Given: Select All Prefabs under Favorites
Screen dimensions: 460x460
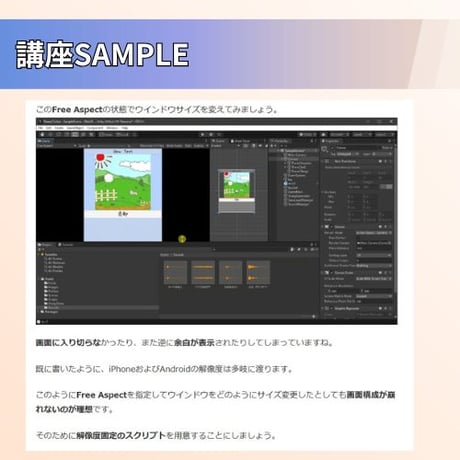Looking at the screenshot, I should (x=53, y=271).
